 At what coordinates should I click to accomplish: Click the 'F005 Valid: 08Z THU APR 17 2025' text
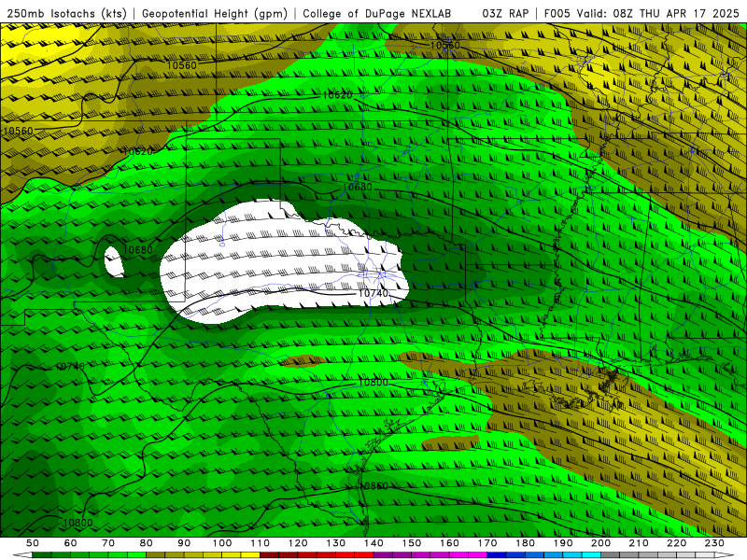click(641, 13)
